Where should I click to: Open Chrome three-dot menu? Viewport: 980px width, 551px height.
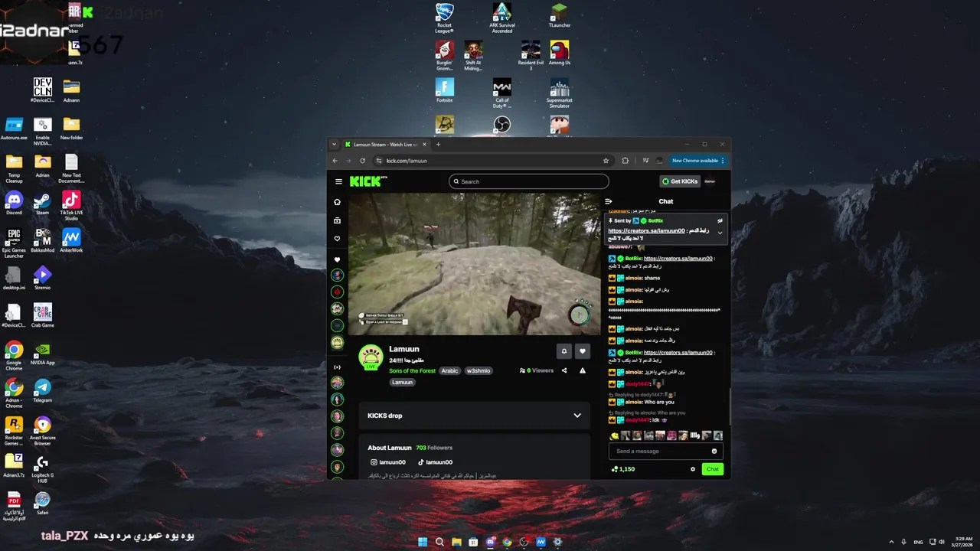pos(723,161)
